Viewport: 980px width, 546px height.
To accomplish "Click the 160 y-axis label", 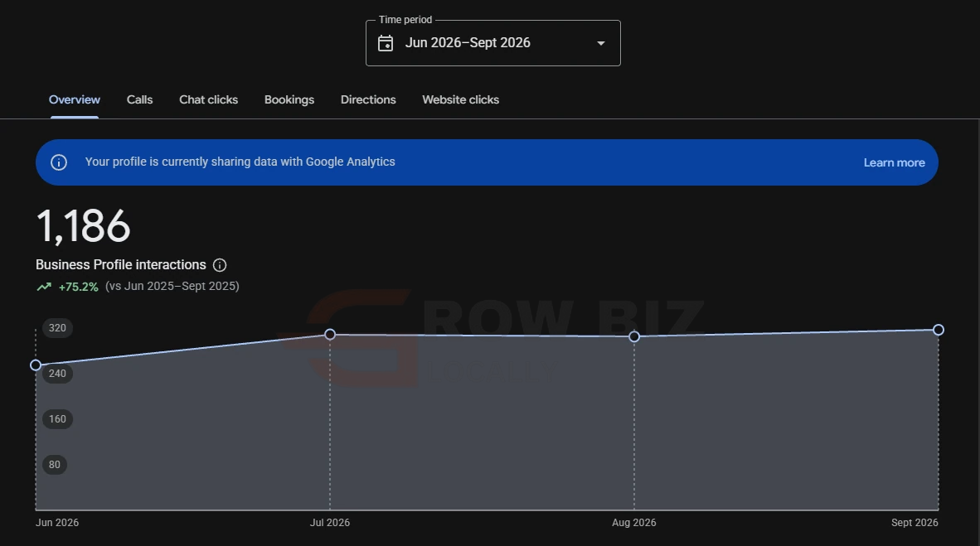I will coord(57,419).
